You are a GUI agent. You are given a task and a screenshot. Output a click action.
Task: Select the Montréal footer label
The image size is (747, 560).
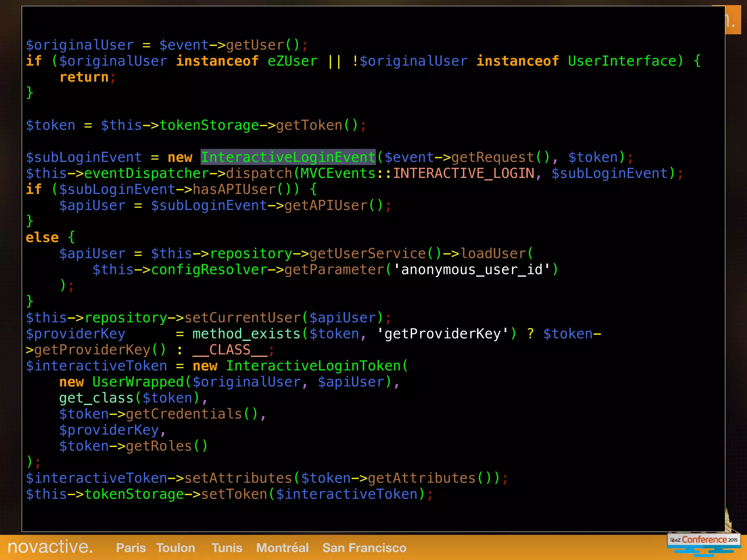pos(282,548)
